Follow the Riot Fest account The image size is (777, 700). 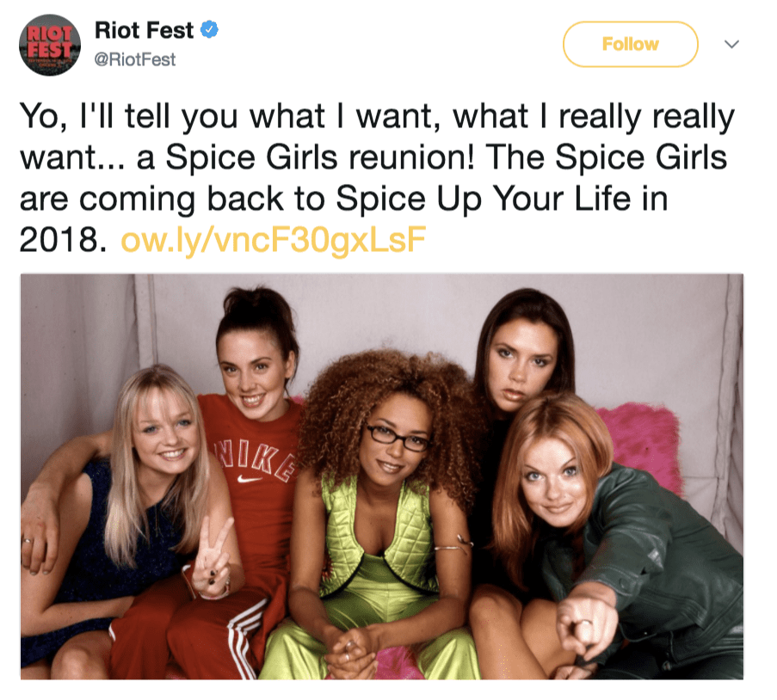click(x=631, y=44)
